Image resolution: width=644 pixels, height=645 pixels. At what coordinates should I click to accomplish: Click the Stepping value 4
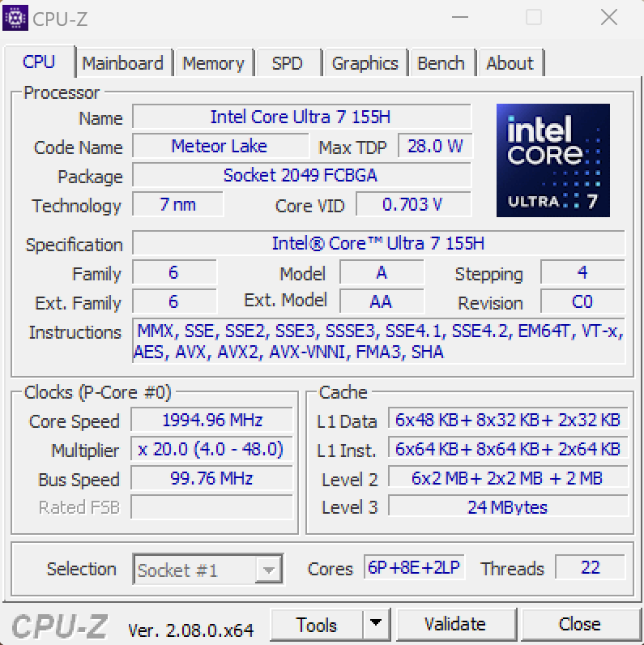(x=582, y=273)
